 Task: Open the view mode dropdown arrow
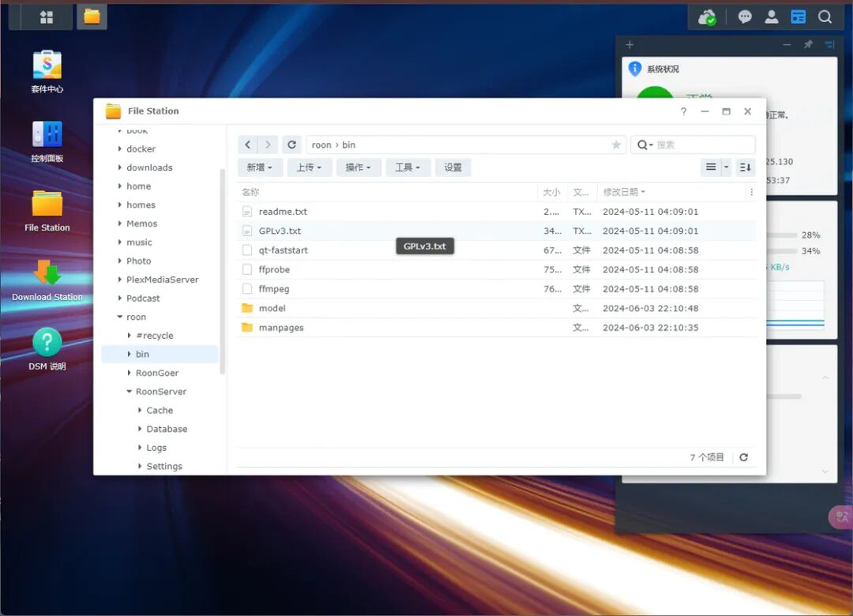pos(727,167)
